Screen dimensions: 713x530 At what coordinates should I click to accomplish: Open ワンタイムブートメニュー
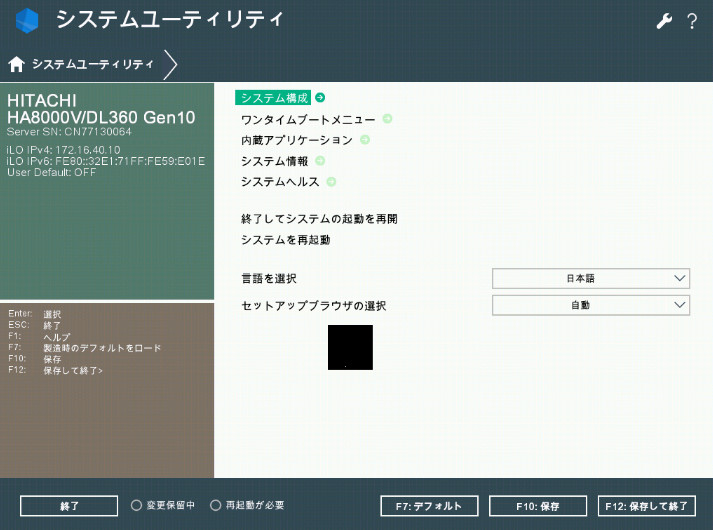coord(308,120)
